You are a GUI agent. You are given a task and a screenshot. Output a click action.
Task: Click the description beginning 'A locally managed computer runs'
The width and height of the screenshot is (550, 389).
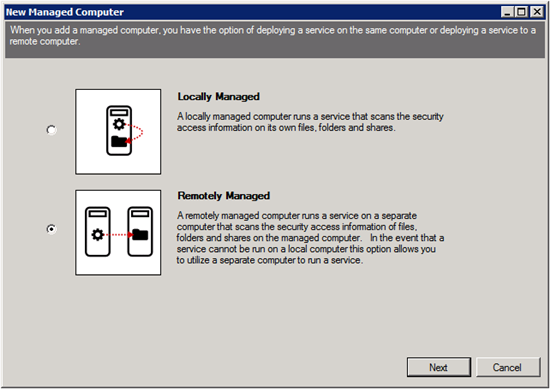pos(310,122)
